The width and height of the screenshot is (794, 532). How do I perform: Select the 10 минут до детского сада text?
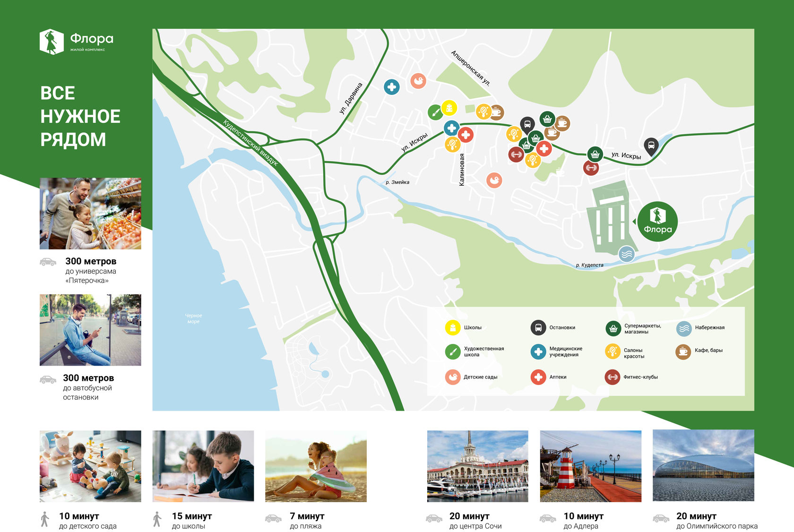click(x=88, y=521)
